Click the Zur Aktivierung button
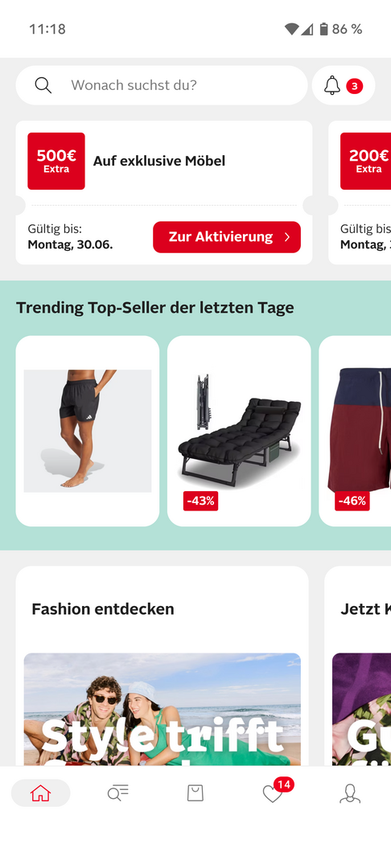Viewport: 391px width, 868px height. pos(227,237)
